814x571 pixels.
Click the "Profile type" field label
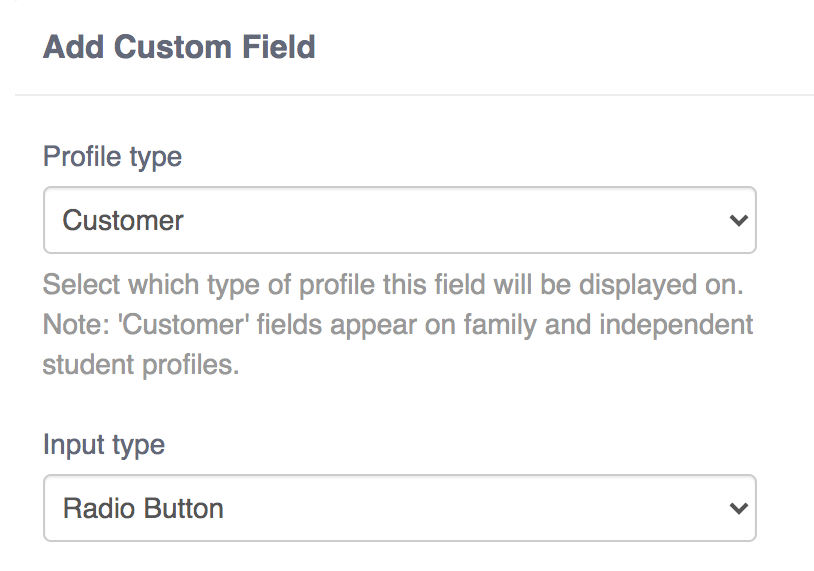coord(112,157)
